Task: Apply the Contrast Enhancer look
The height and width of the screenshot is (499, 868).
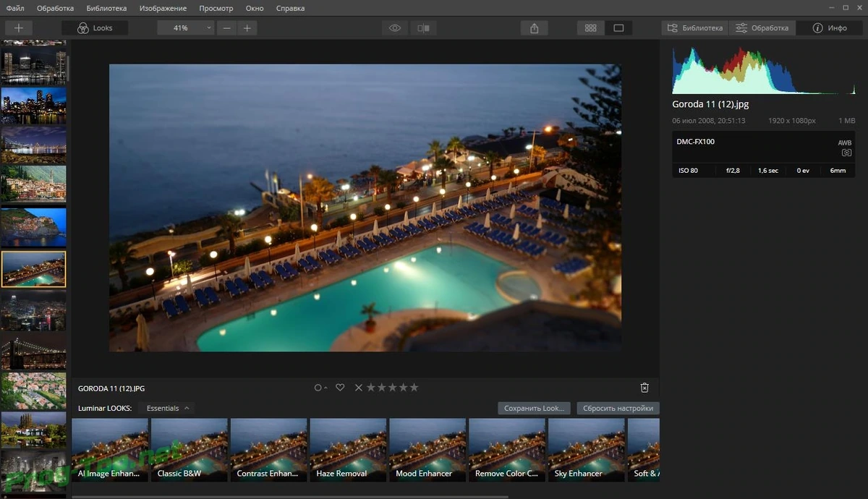Action: (268, 450)
